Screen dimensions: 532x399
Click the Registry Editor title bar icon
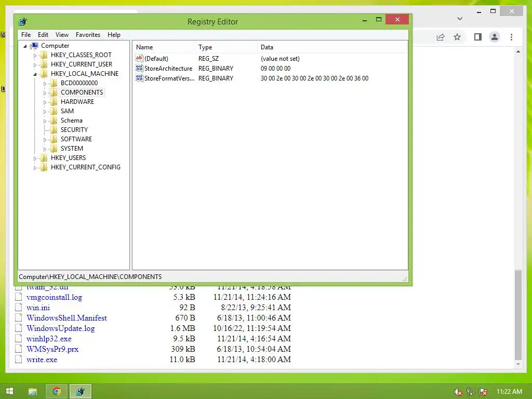(23, 22)
